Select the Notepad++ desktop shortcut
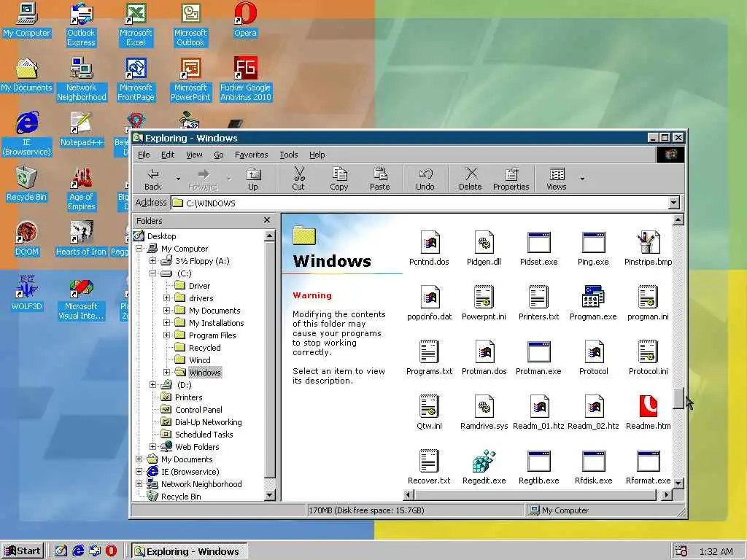The image size is (747, 560). [x=82, y=129]
